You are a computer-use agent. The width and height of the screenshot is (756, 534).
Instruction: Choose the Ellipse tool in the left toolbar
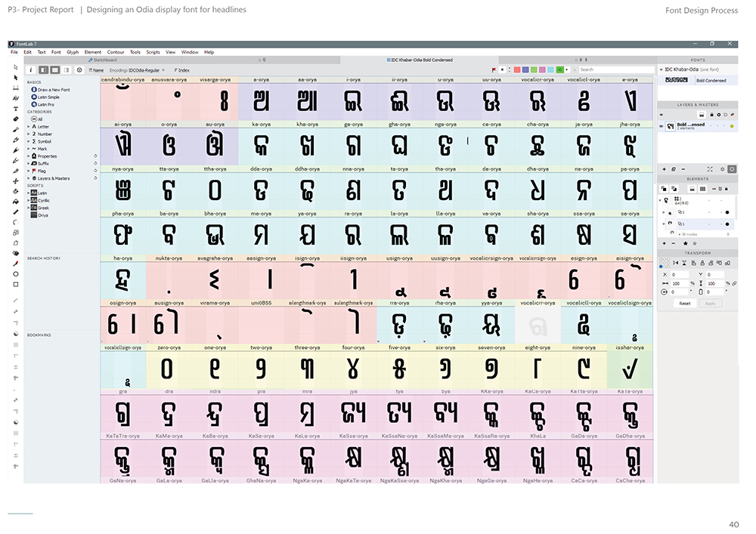(x=16, y=274)
